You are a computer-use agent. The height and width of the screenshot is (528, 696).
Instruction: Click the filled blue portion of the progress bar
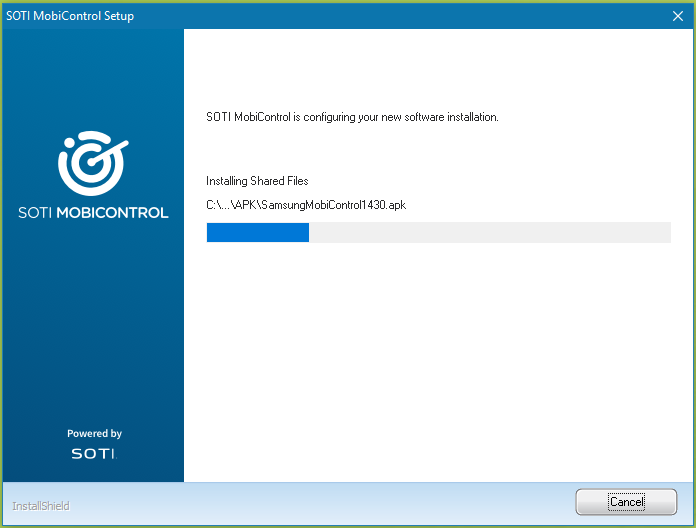tap(257, 233)
